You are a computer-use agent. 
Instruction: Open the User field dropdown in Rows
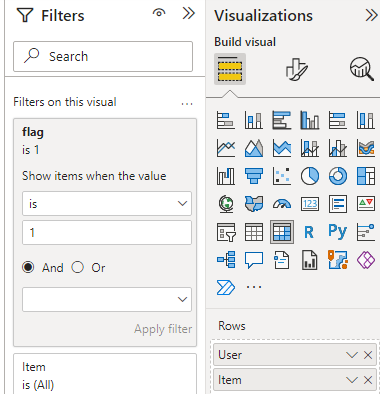[352, 355]
